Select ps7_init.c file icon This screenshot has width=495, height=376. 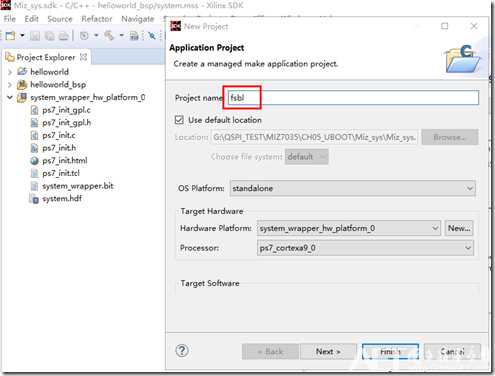coord(34,135)
